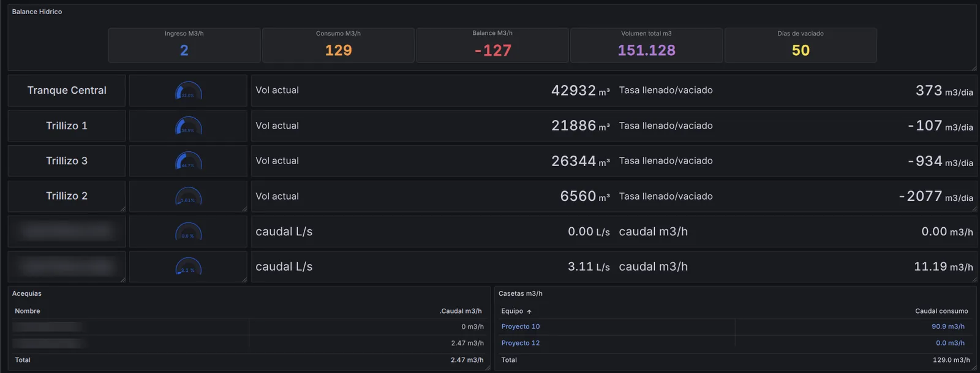Screen dimensions: 980x373
Task: Click the Vol actual value 21886 m³
Action: pyautogui.click(x=581, y=126)
